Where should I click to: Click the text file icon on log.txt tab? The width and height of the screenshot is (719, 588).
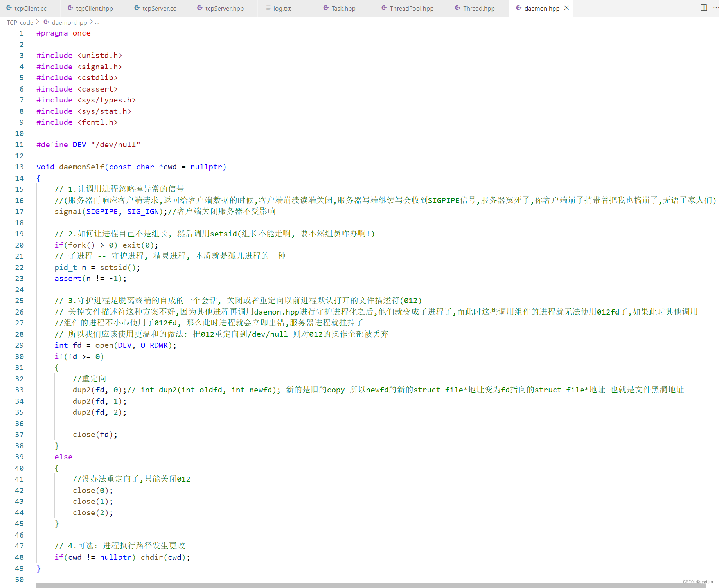click(x=268, y=8)
